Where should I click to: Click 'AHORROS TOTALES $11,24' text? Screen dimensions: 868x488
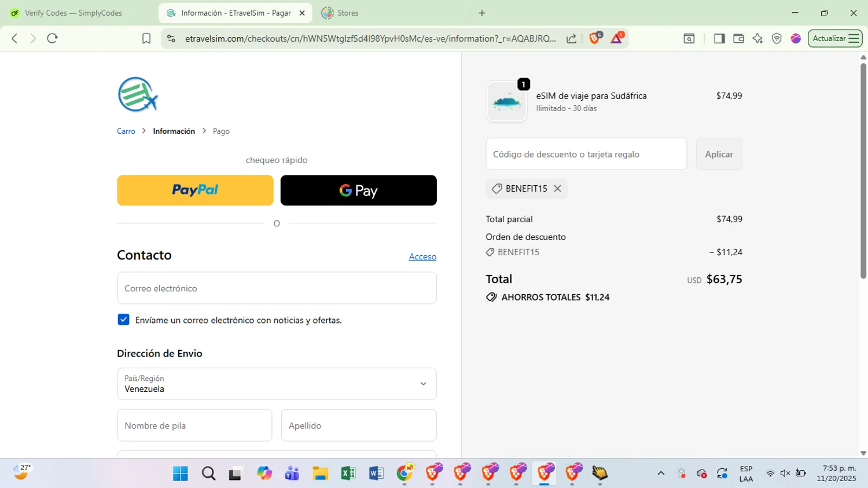coord(556,297)
